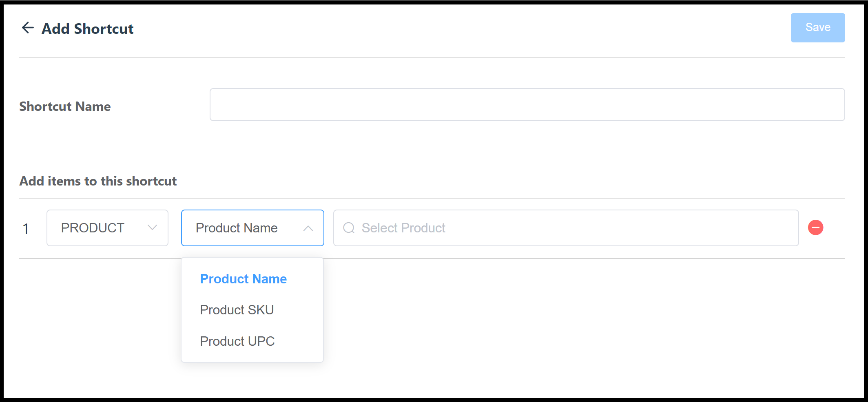Click the Add items to this shortcut label

click(x=97, y=181)
